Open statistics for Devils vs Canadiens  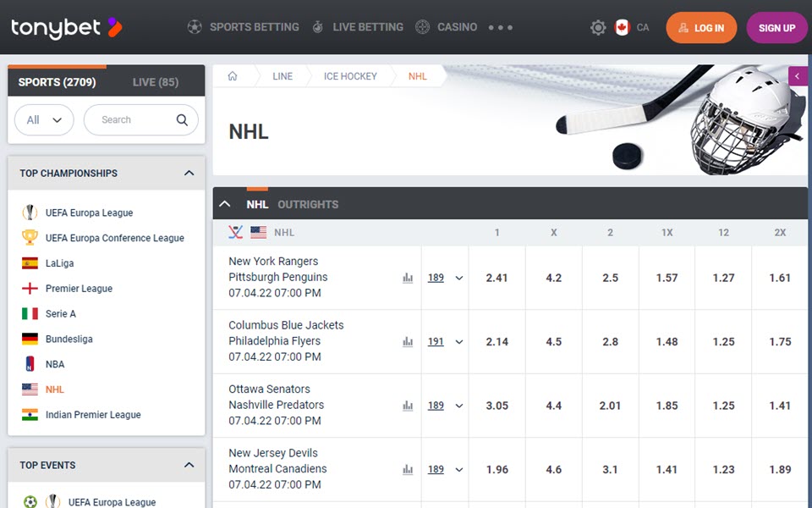click(408, 469)
